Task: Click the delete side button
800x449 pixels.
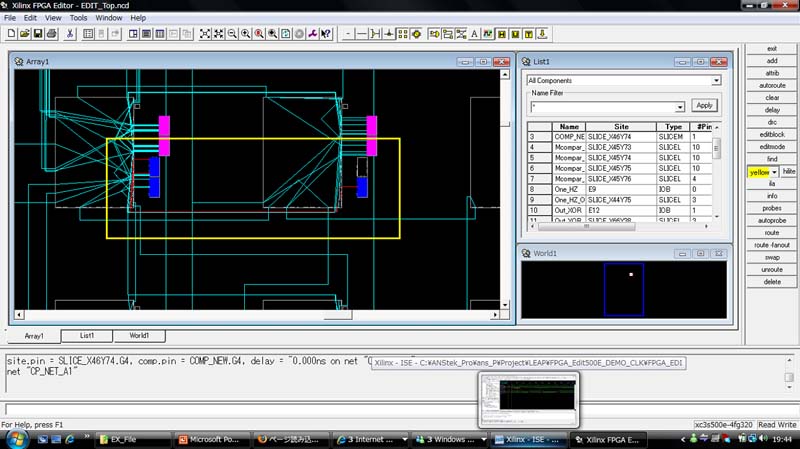Action: [772, 282]
